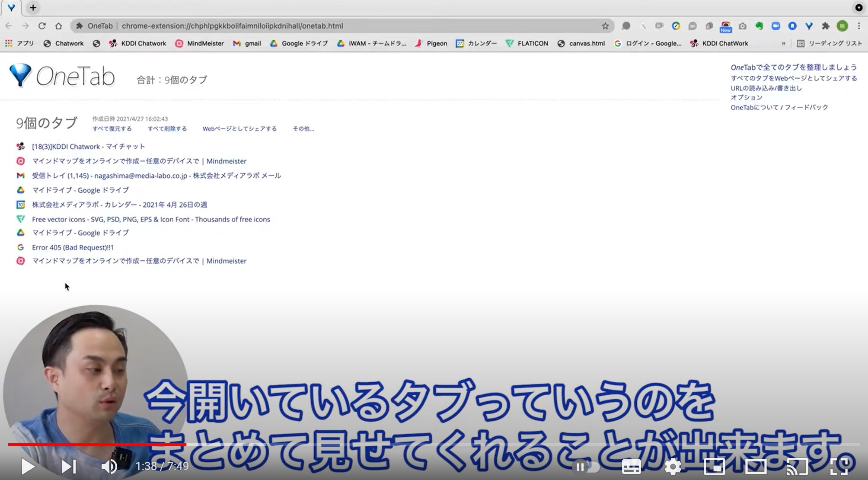This screenshot has height=480, width=868.
Task: Click the OneTab funnel extension icon in toolbar
Action: [x=809, y=26]
